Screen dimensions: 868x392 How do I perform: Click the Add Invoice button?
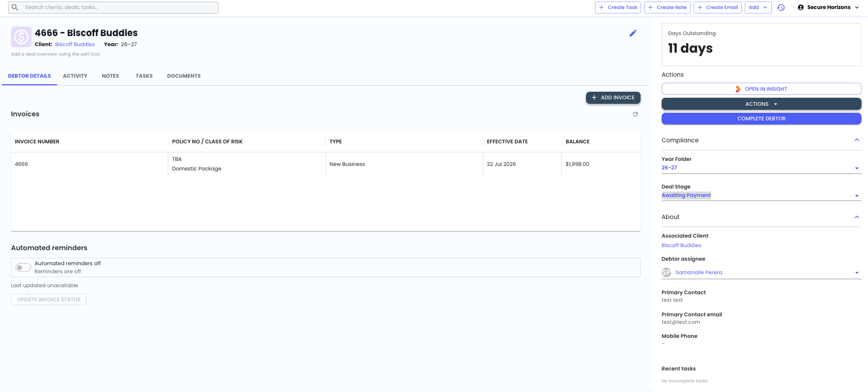tap(613, 98)
